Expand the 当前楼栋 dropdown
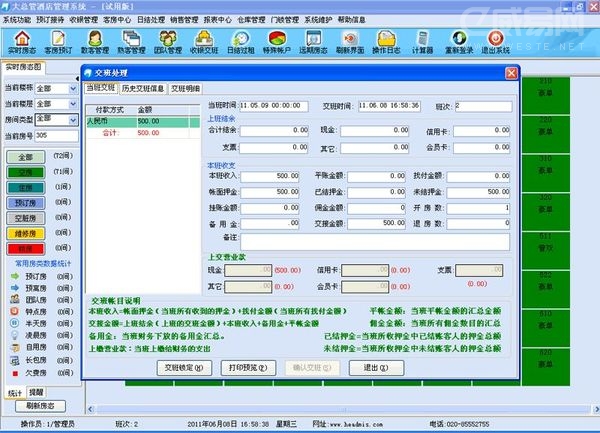The image size is (600, 433). point(72,88)
